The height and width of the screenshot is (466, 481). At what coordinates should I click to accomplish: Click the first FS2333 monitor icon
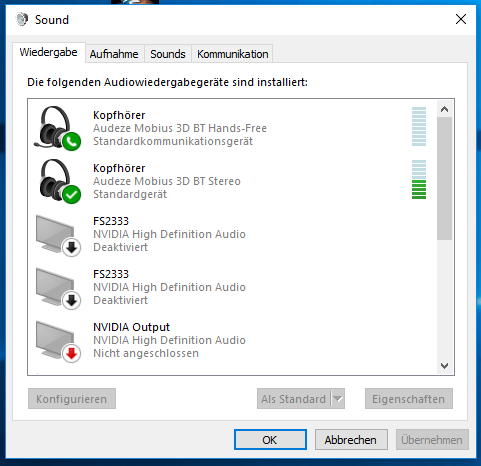point(58,236)
